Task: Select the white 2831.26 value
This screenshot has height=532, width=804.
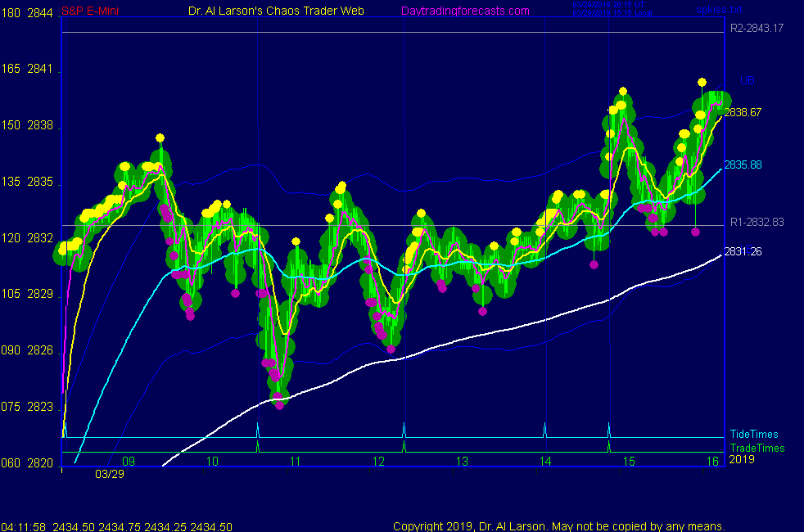Action: point(743,251)
